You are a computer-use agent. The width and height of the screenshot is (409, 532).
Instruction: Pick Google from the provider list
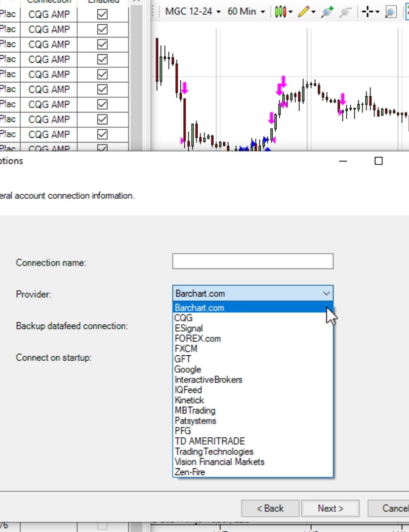pyautogui.click(x=253, y=370)
